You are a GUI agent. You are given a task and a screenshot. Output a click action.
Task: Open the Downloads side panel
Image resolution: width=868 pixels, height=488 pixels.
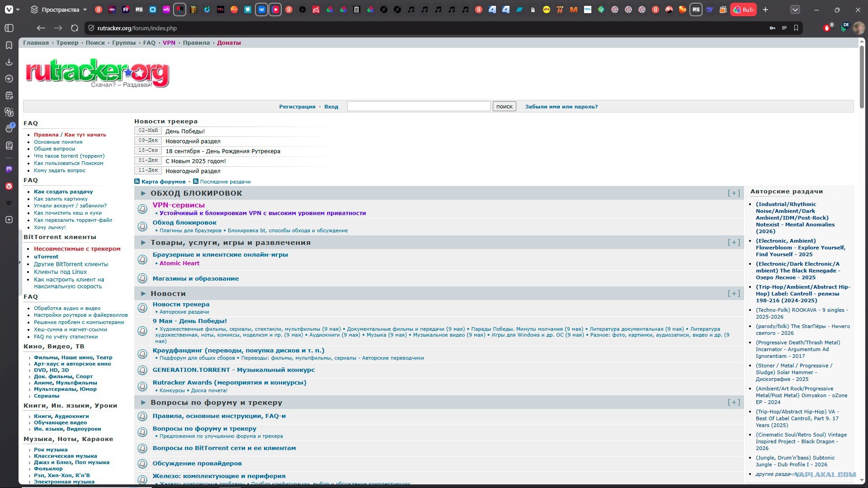coord(9,62)
